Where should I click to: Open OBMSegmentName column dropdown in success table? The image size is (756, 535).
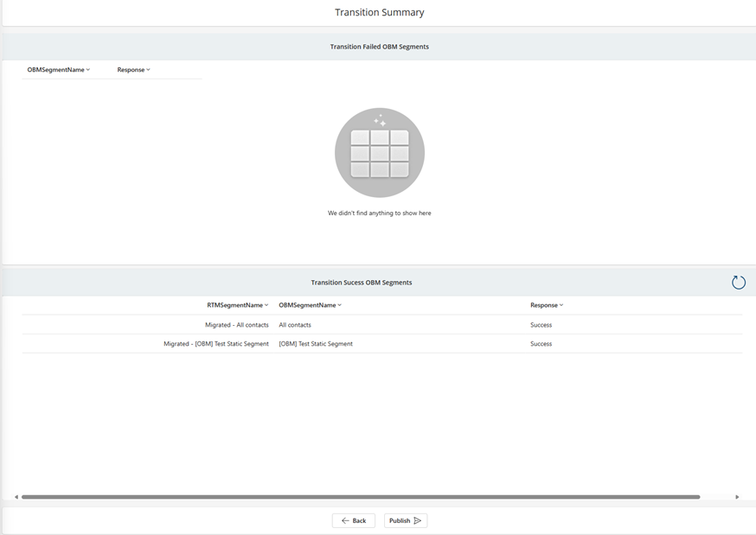coord(310,305)
